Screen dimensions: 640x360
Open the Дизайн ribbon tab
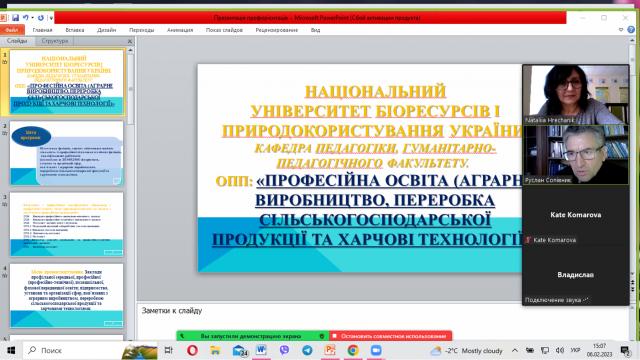coord(107,30)
